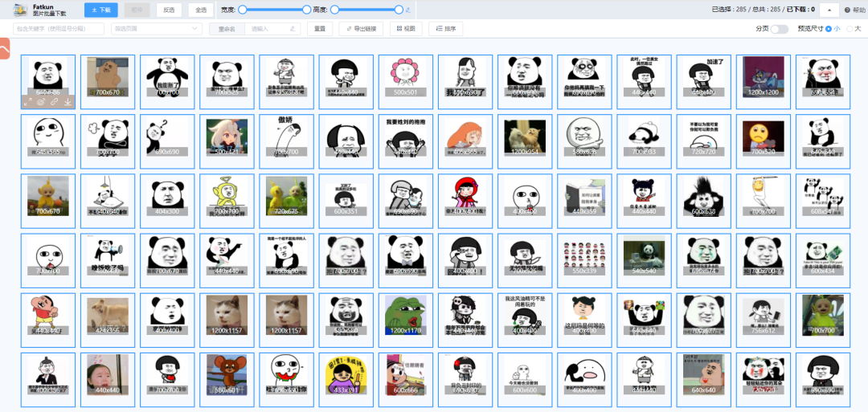Select the 小 small preview size

829,28
